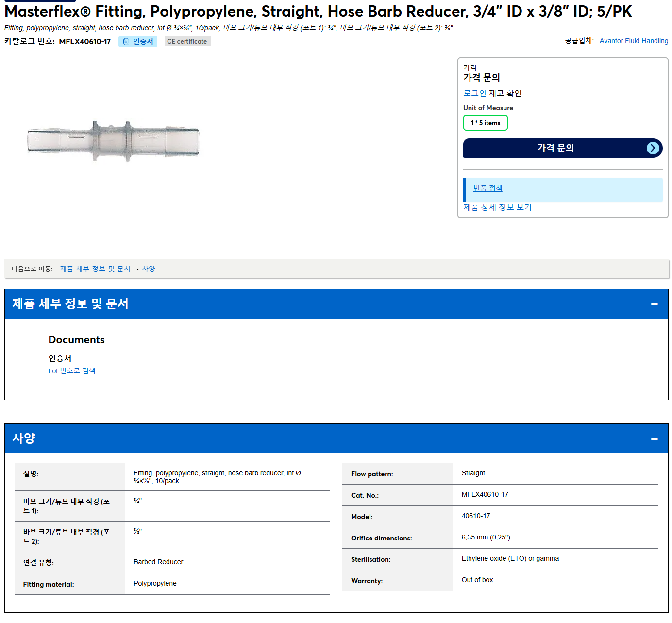The image size is (672, 623).
Task: Jump to 제품 세부 정보 및 문서 anchor
Action: coord(95,269)
